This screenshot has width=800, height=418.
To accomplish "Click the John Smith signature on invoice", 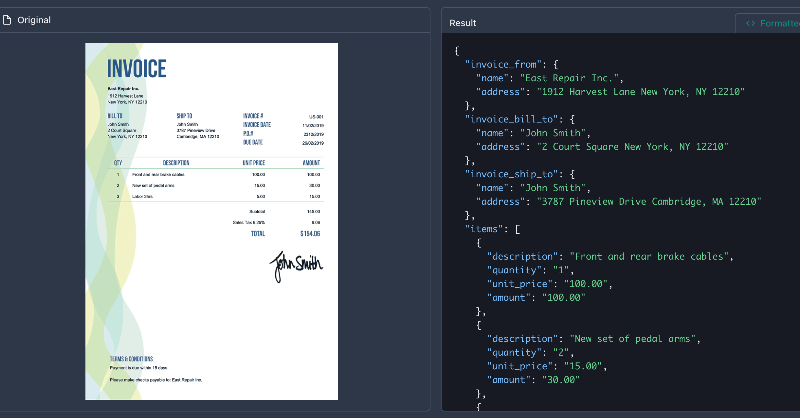I will [296, 265].
